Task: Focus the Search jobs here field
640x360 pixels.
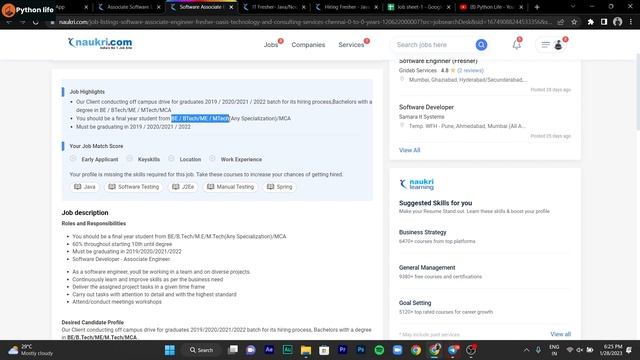Action: tap(433, 45)
